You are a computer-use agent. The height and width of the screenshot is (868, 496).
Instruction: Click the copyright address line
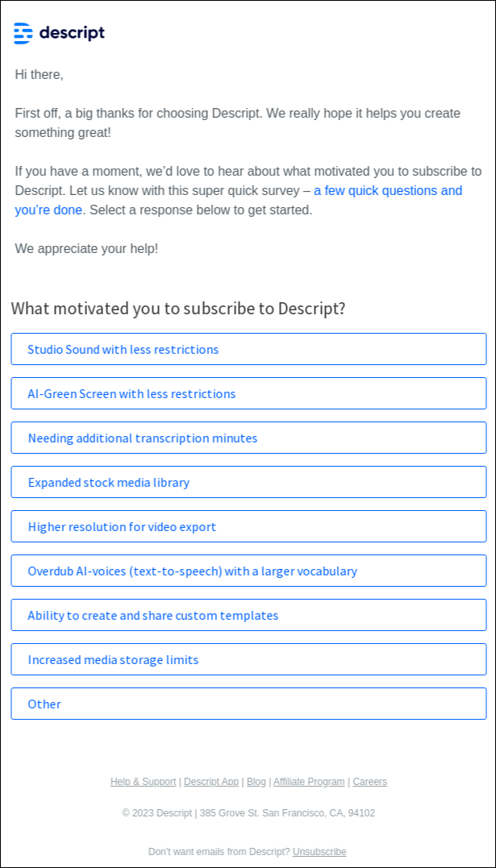[248, 812]
